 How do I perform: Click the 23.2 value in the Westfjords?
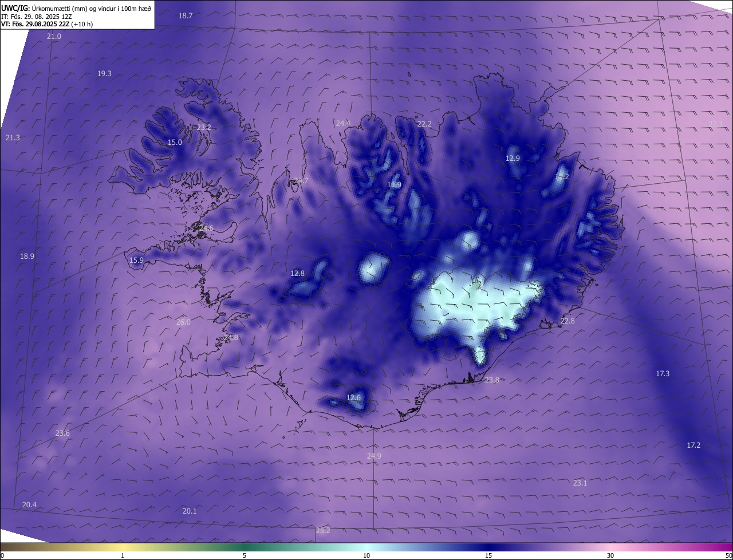204,128
